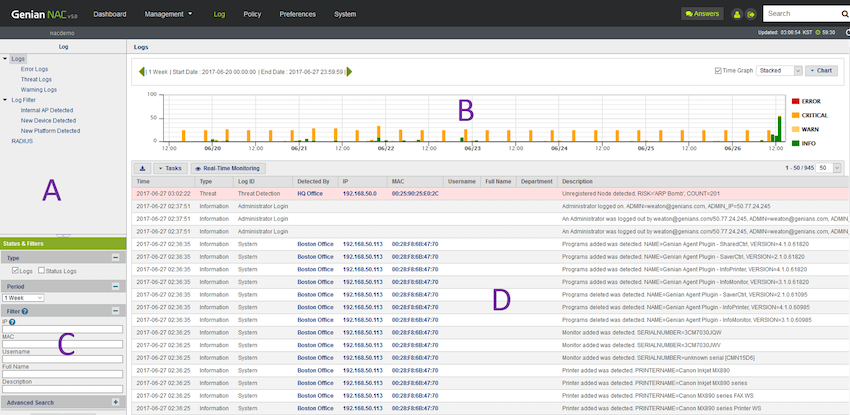Open the Stacked graph type dropdown
The height and width of the screenshot is (415, 850).
tap(779, 71)
